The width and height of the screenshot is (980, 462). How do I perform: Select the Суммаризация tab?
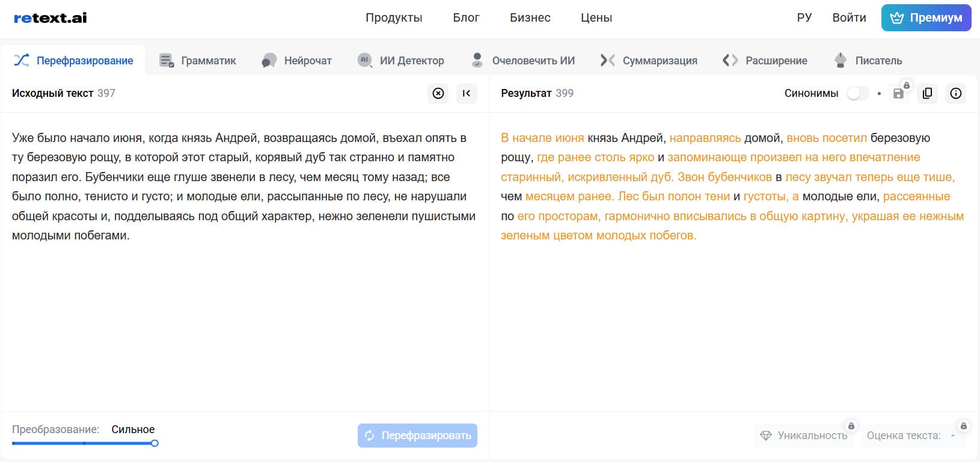(x=649, y=60)
